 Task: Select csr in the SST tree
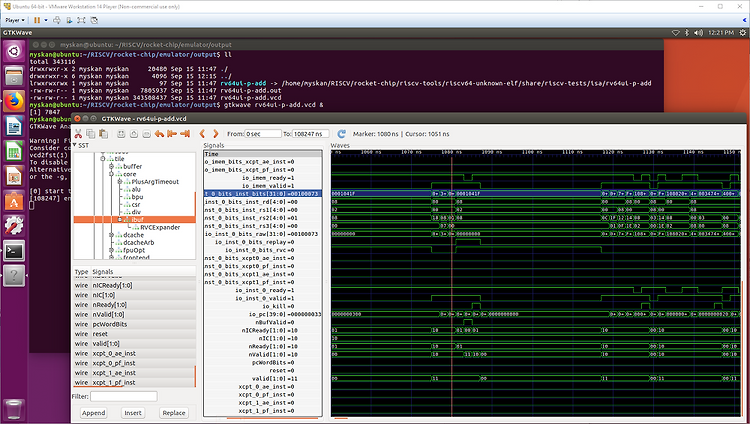click(x=136, y=204)
